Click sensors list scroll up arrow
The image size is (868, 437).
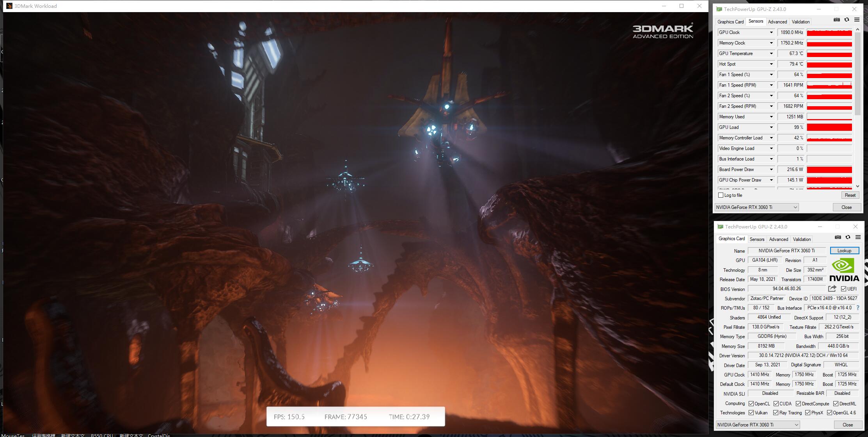coord(857,29)
